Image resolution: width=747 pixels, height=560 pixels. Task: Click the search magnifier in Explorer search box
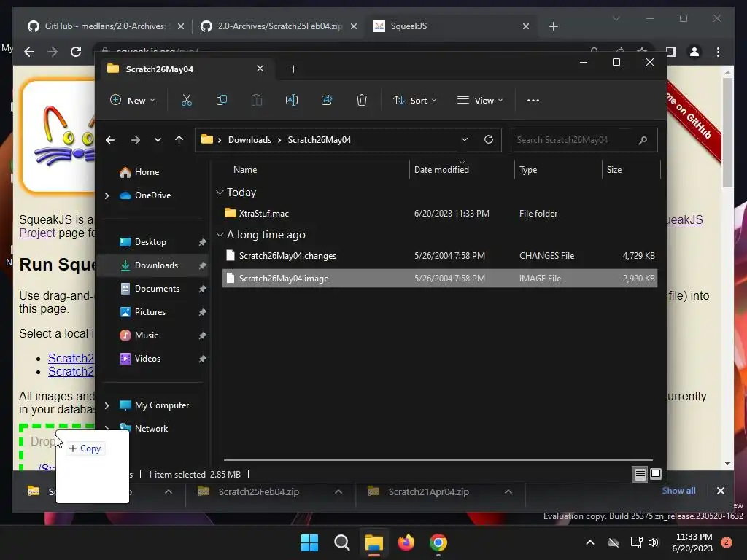coord(643,140)
